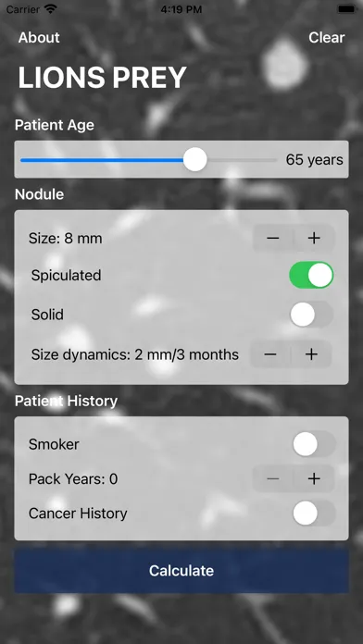Enable the Solid nodule switch
The image size is (363, 644).
(x=311, y=315)
